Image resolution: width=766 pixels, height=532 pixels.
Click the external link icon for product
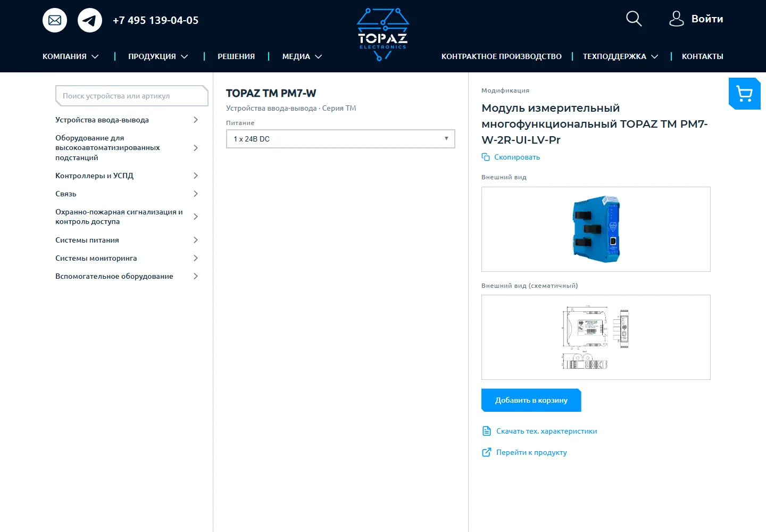[486, 452]
